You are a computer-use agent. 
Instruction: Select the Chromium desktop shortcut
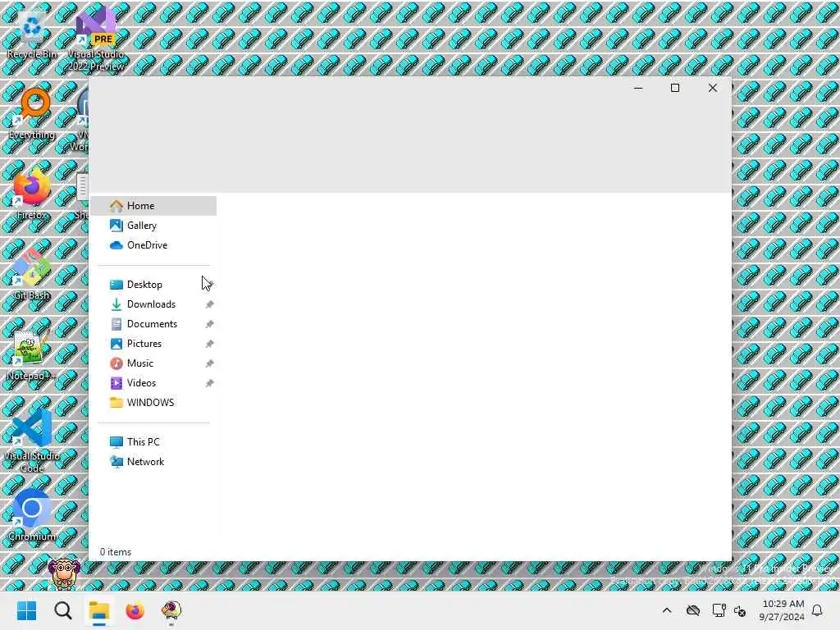click(x=32, y=515)
